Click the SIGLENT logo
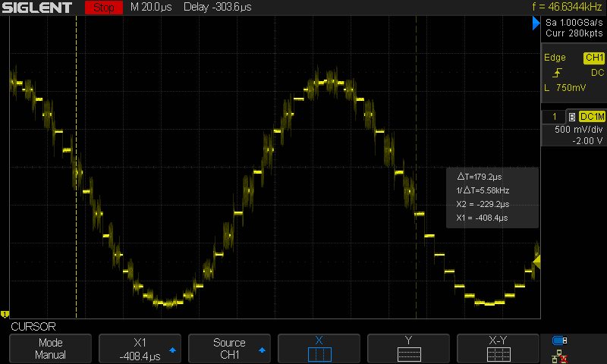The height and width of the screenshot is (364, 607). tap(38, 8)
